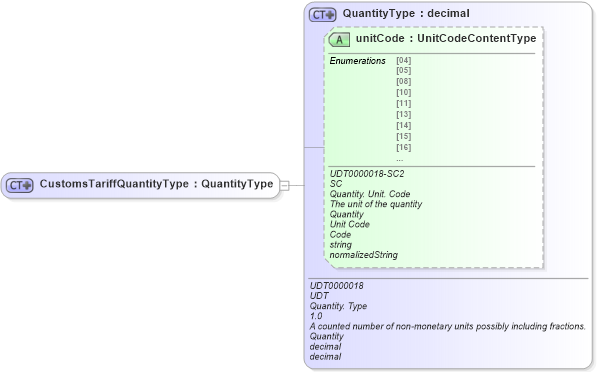597x372 pixels.
Task: Select enumeration value [10]
Action: point(404,93)
